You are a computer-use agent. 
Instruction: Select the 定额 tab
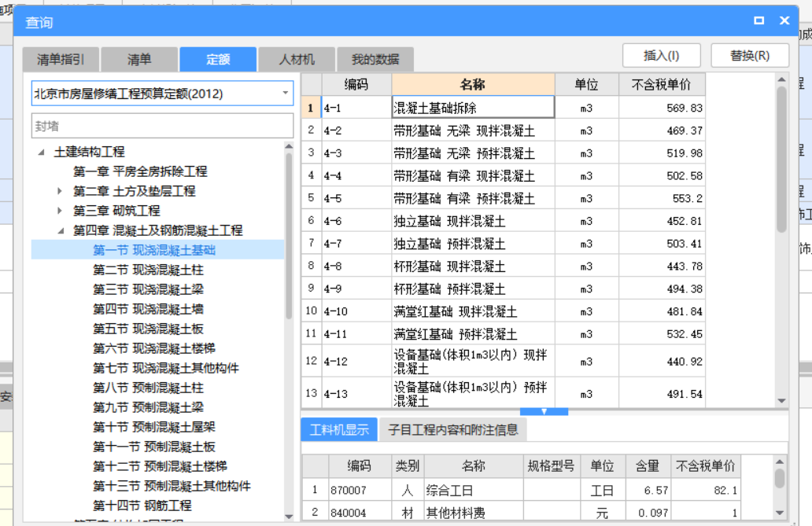218,60
